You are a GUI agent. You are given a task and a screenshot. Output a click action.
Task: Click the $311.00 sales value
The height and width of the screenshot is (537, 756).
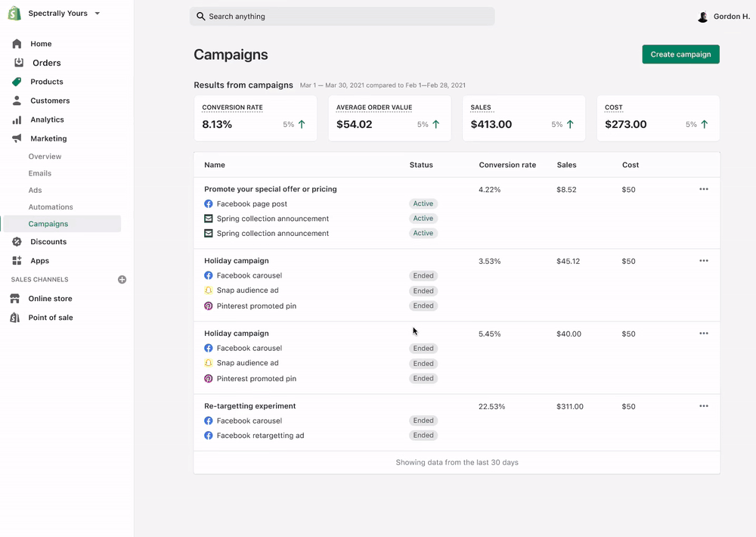[x=570, y=406]
